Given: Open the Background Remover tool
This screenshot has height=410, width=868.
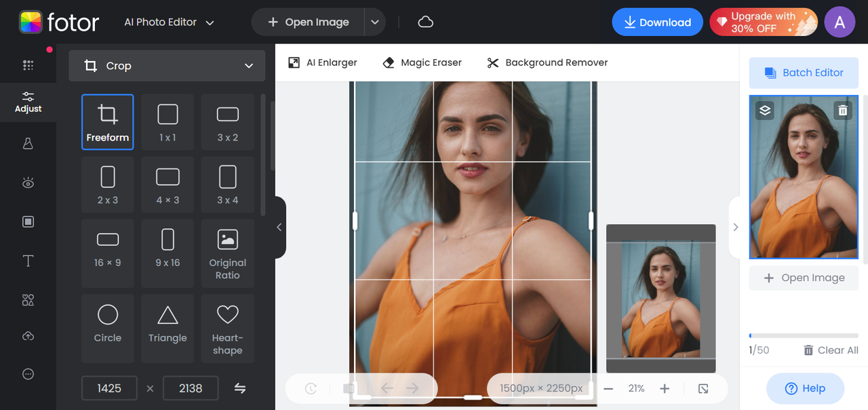Looking at the screenshot, I should coord(547,62).
